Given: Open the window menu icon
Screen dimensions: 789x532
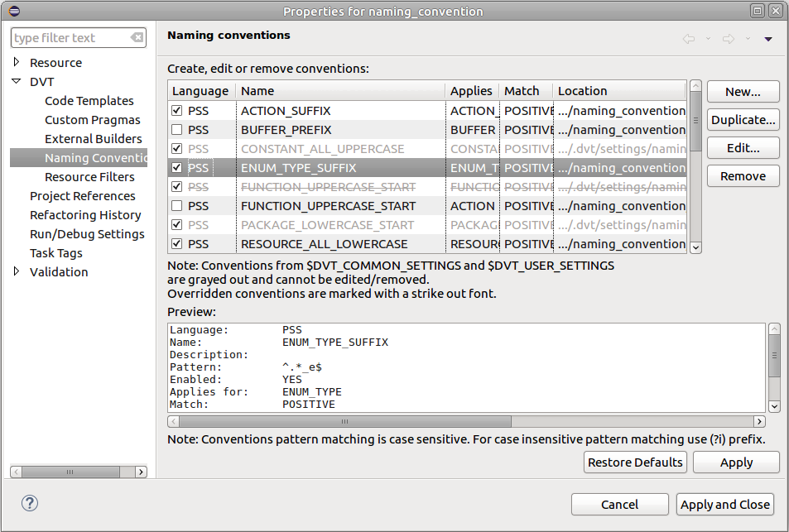Looking at the screenshot, I should point(13,11).
